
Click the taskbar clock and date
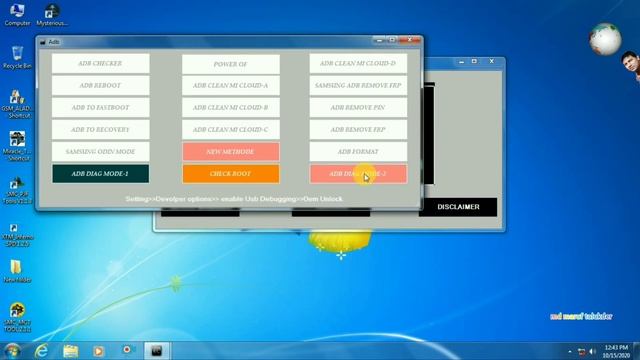[616, 351]
